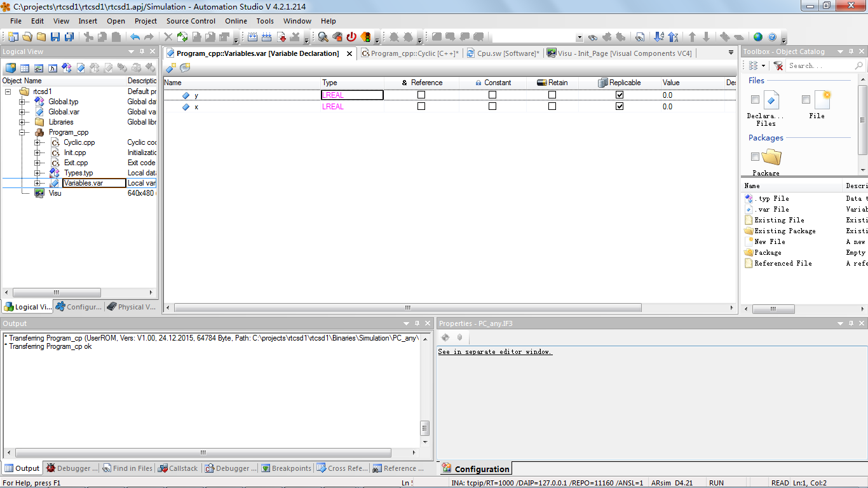Open the Online menu
Viewport: 868px width, 488px height.
click(236, 21)
